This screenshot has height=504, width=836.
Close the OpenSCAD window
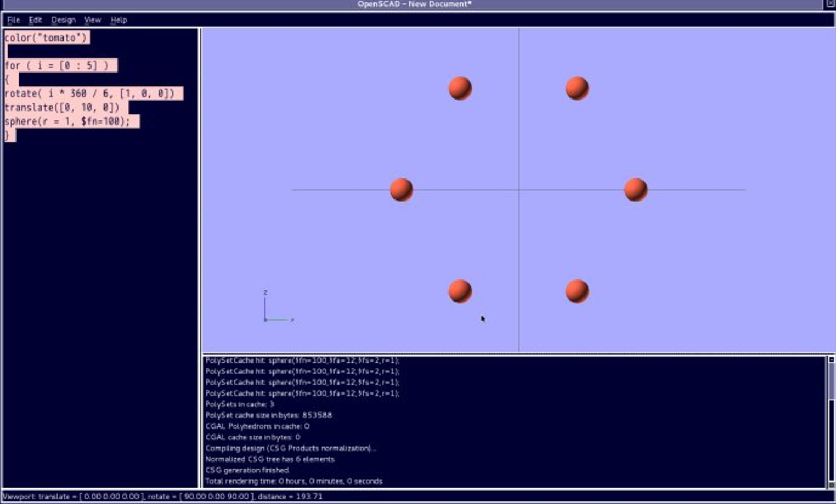pyautogui.click(x=830, y=4)
